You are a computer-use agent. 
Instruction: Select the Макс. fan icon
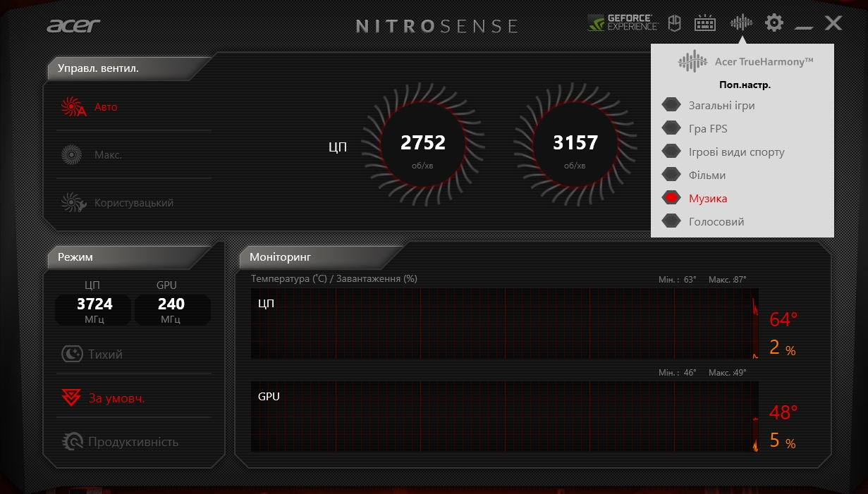coord(72,154)
